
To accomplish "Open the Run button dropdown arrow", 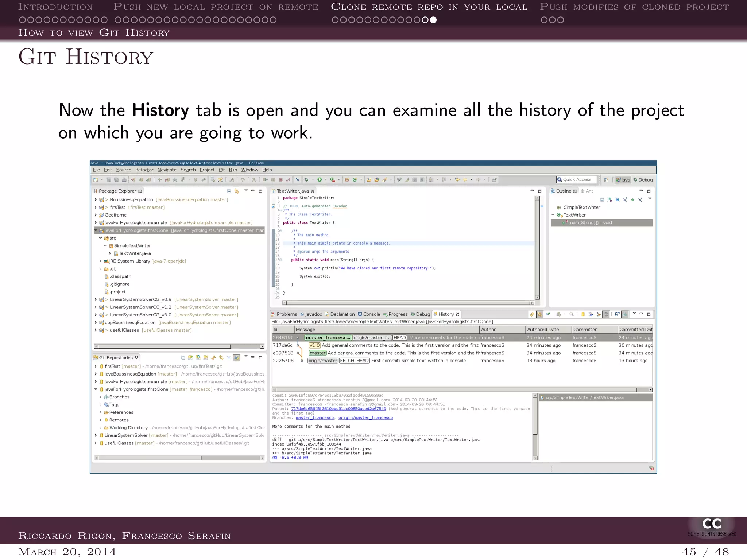I will click(326, 180).
